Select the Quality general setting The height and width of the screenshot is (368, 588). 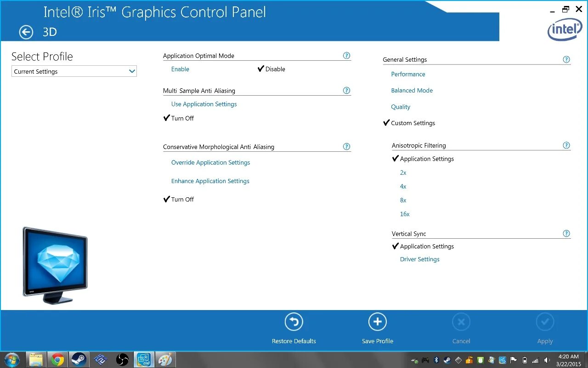pos(401,107)
